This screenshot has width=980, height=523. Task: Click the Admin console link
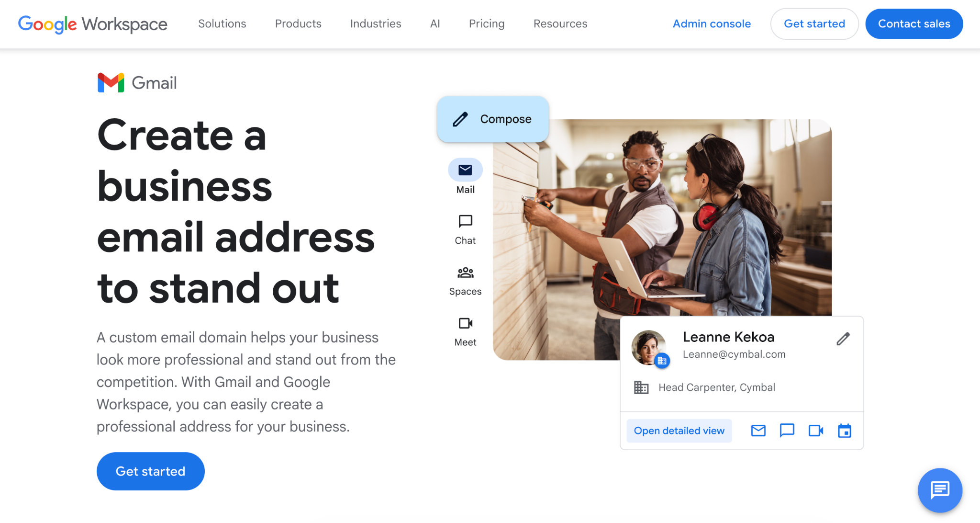pos(712,24)
